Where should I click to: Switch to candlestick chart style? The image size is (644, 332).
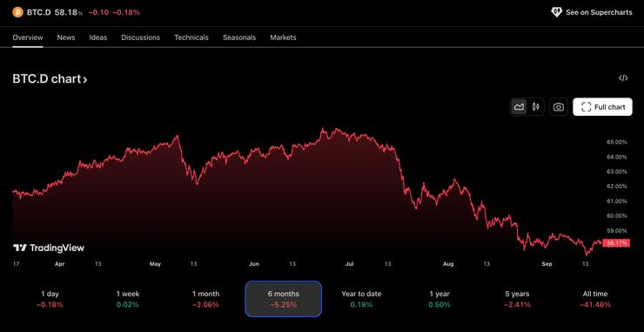click(x=535, y=107)
